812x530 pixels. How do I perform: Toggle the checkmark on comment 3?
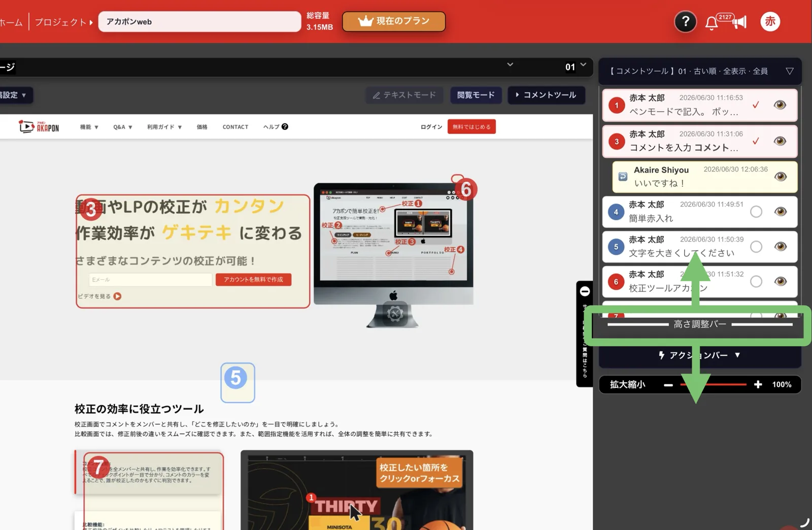click(x=756, y=141)
